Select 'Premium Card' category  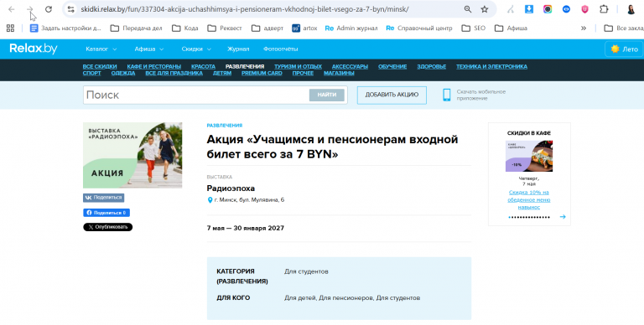point(262,73)
